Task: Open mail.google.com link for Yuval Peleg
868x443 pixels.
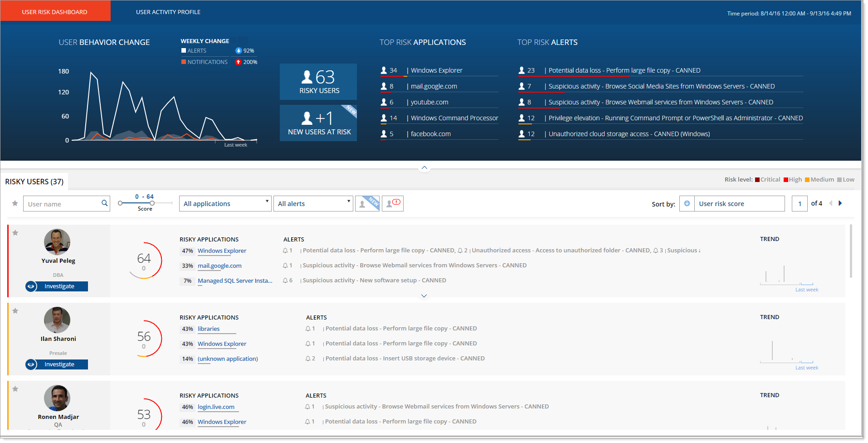Action: pyautogui.click(x=219, y=266)
